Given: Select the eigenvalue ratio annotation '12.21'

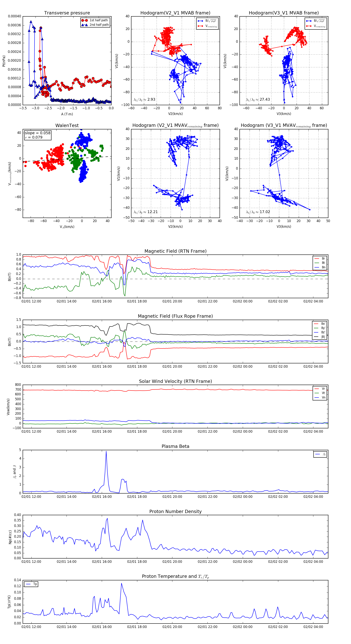Looking at the screenshot, I should click(146, 212).
